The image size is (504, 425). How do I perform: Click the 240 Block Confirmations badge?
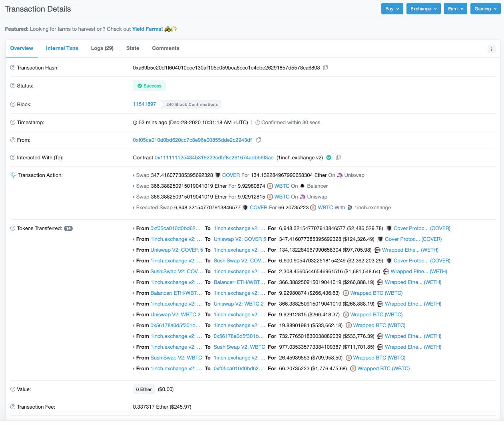[x=192, y=105]
